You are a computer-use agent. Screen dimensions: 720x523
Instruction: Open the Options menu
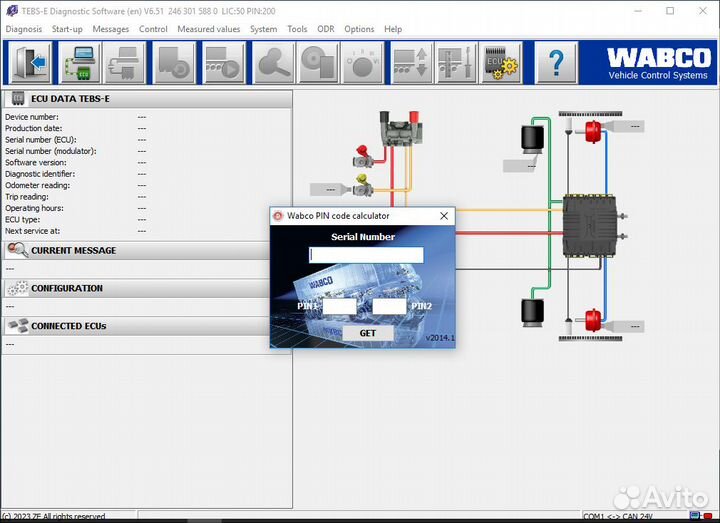pyautogui.click(x=359, y=29)
